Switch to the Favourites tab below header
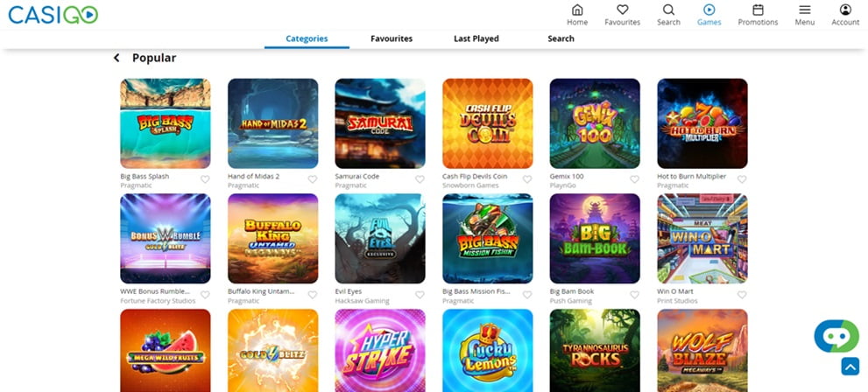Image resolution: width=868 pixels, height=392 pixels. [x=392, y=38]
